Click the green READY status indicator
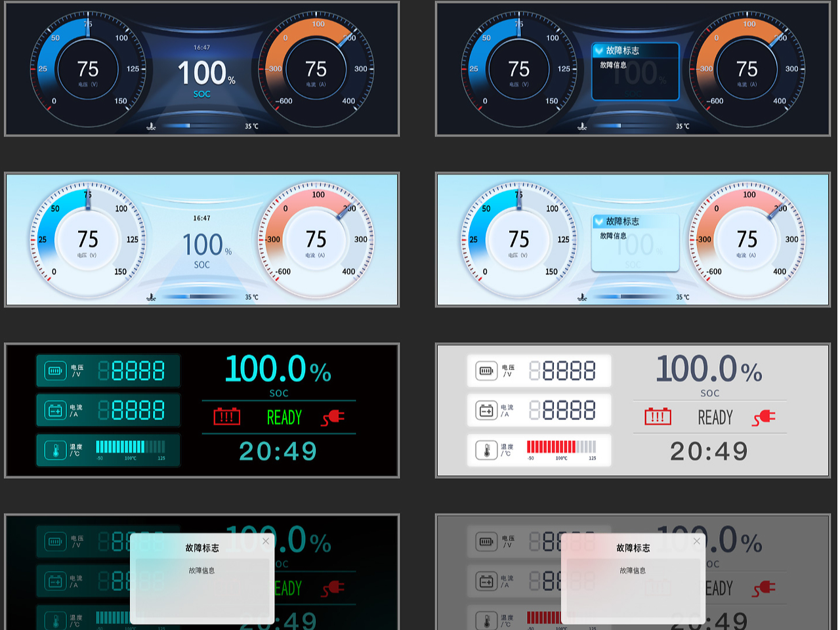 pyautogui.click(x=283, y=417)
